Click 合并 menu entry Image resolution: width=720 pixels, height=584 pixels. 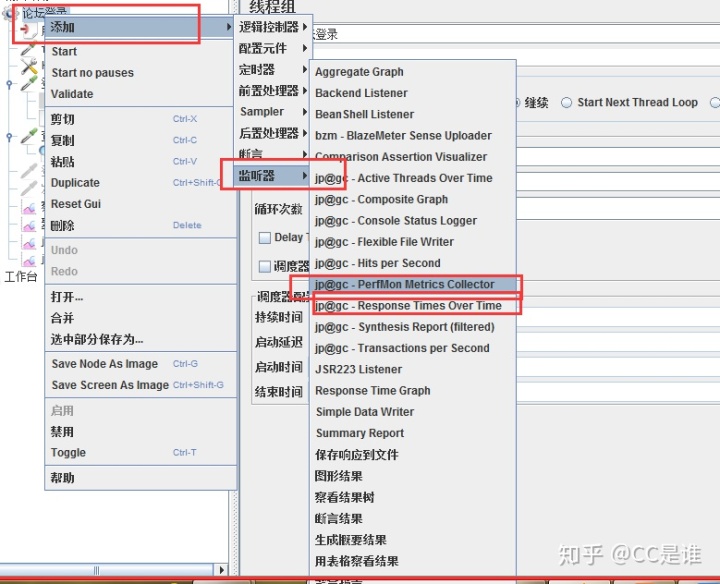coord(141,318)
